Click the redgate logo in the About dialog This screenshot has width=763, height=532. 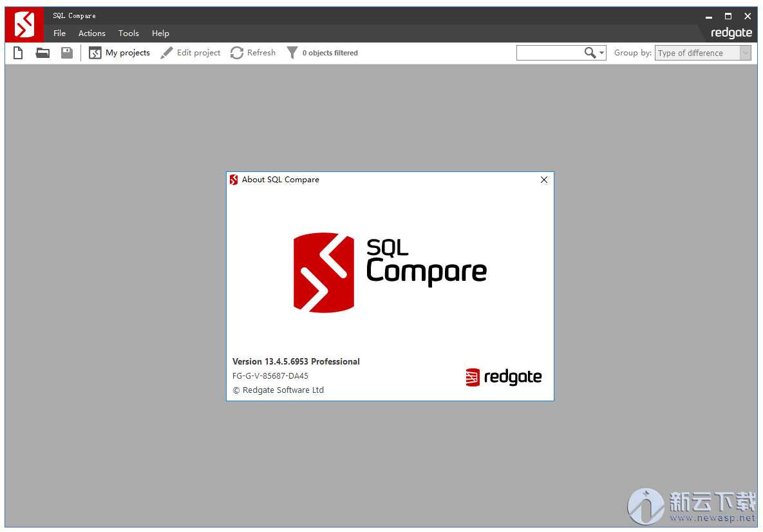coord(504,377)
